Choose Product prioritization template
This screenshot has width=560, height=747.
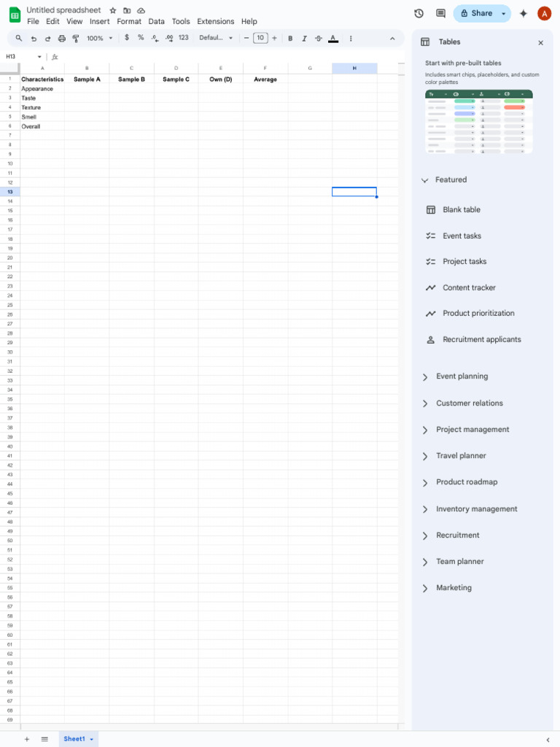point(470,314)
